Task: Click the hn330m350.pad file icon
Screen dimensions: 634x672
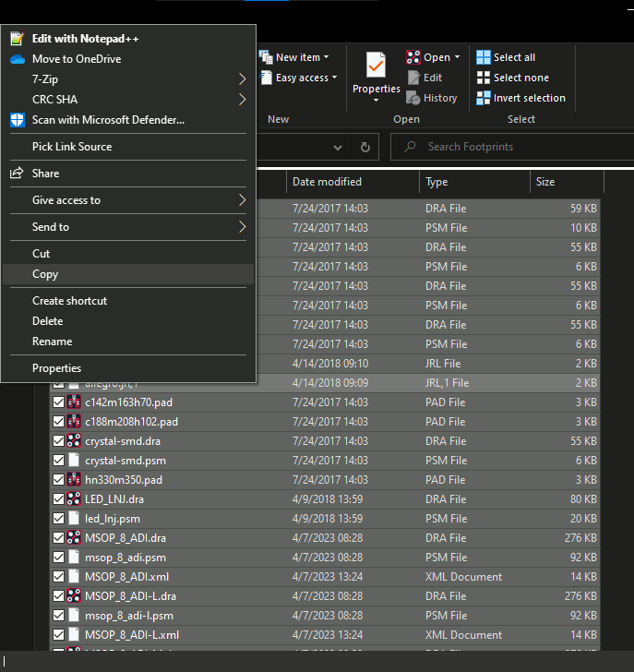Action: click(x=74, y=480)
